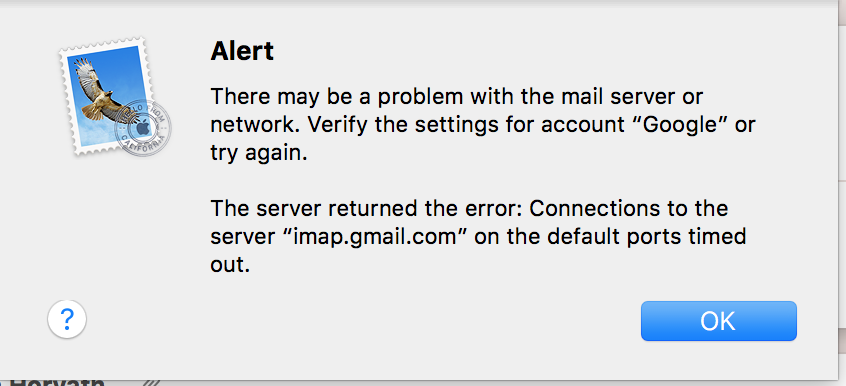Click the Apple postmark on the stamp

pyautogui.click(x=142, y=128)
